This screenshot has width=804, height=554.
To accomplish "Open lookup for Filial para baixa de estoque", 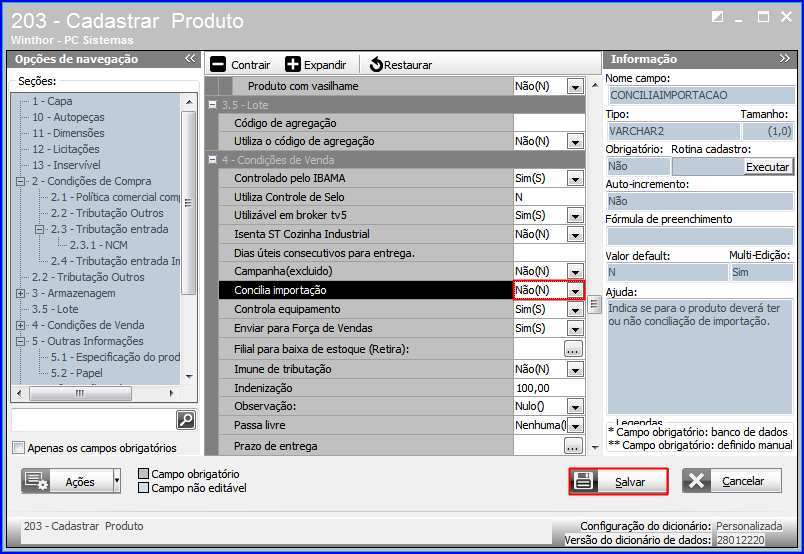I will (573, 349).
